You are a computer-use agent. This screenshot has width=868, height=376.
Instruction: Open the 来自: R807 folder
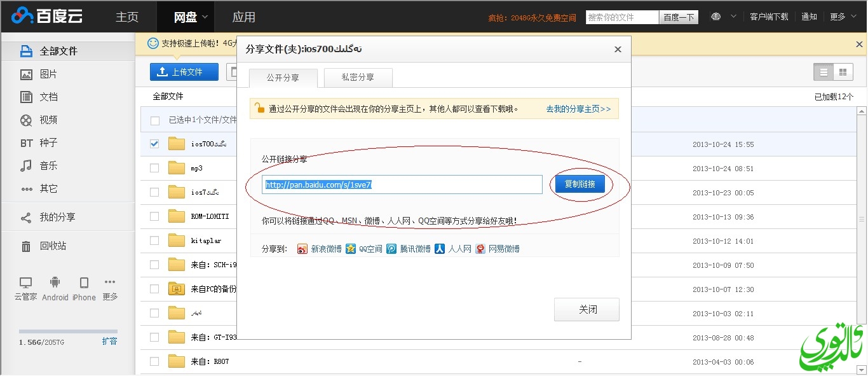click(x=210, y=361)
